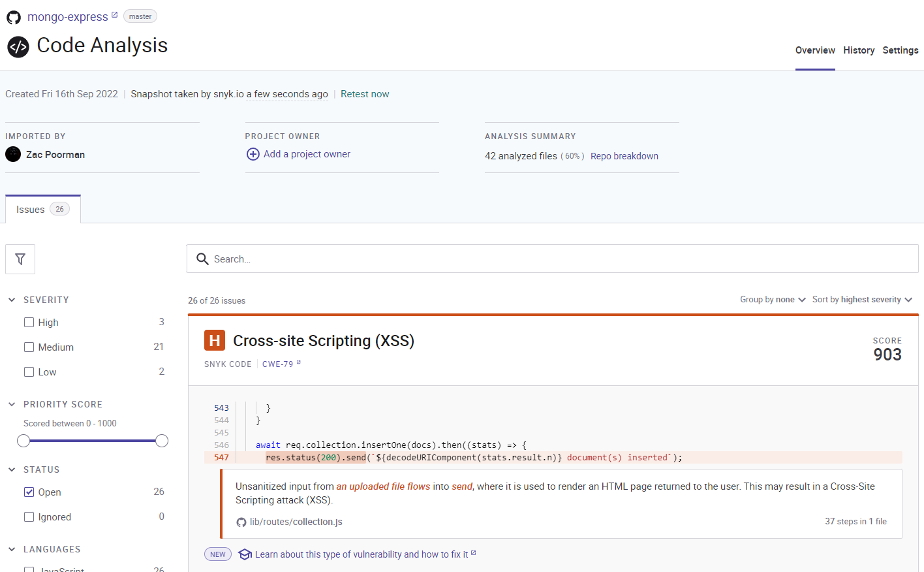Collapse the Status filter section

[12, 469]
